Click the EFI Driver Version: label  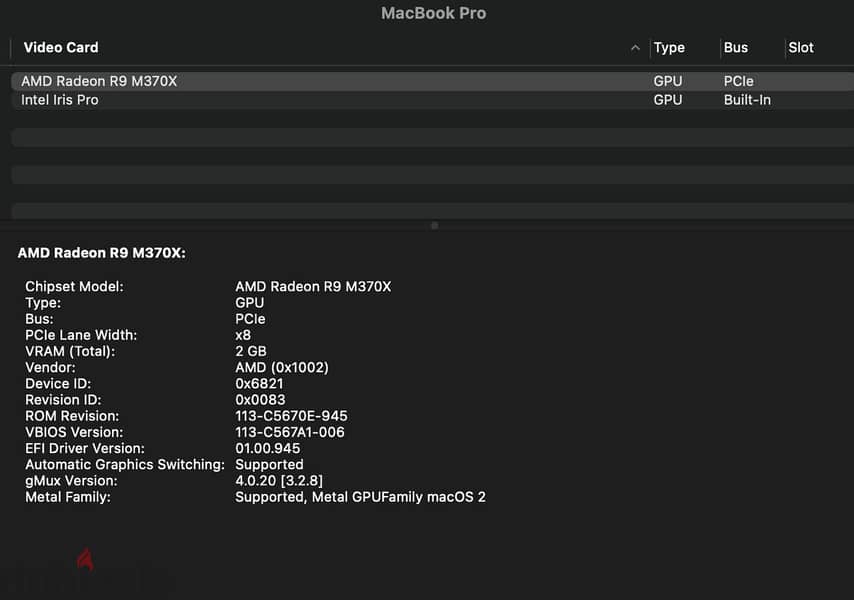point(85,448)
